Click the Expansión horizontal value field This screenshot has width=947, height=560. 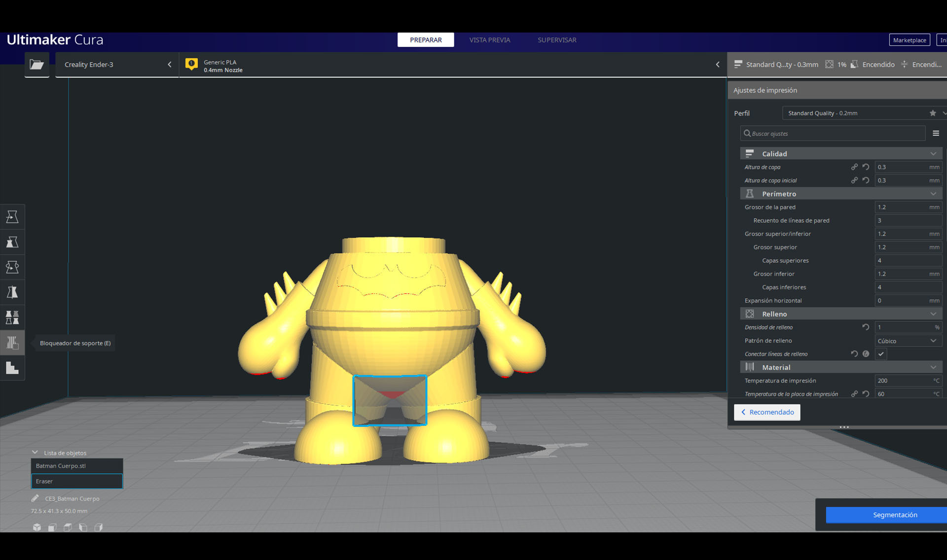pos(908,300)
